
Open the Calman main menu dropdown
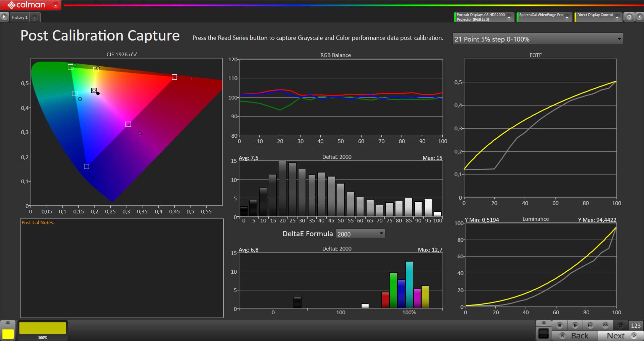tap(56, 5)
